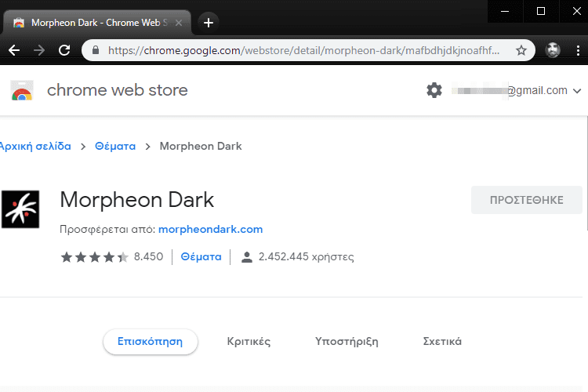
Task: Click the Morpheon Dark theme icon
Action: coord(20,209)
